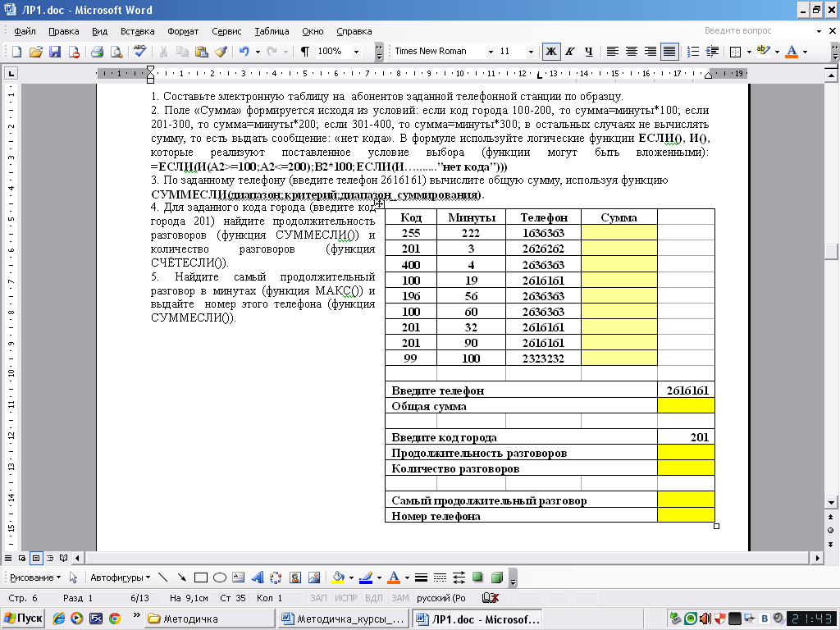The width and height of the screenshot is (840, 630).
Task: Paste from the clipboard
Action: coord(202,52)
